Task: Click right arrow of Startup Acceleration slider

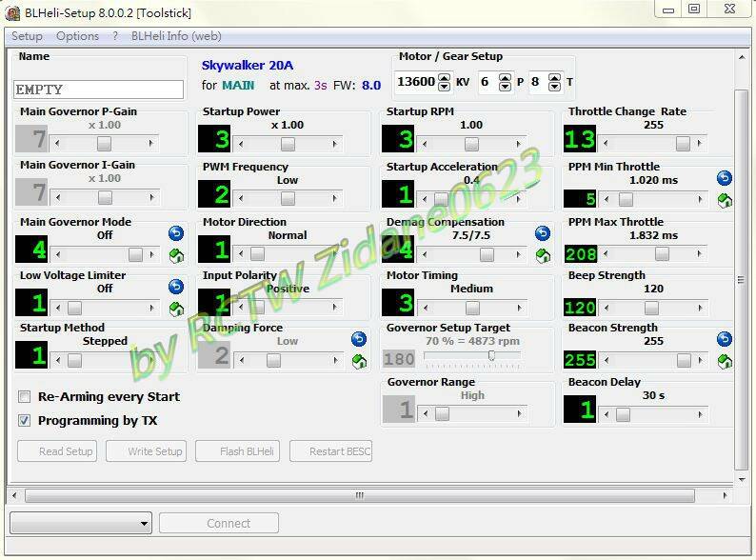Action: (x=519, y=198)
